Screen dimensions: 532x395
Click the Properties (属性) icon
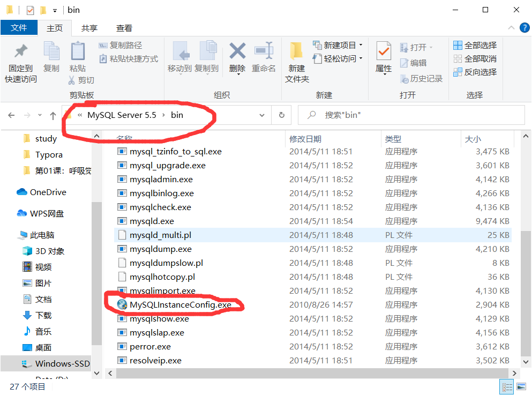click(x=384, y=51)
